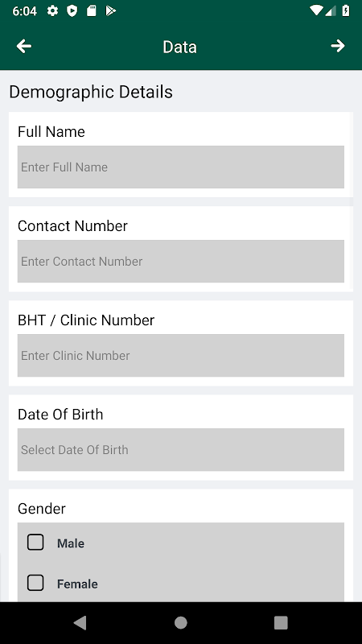
Task: Focus the Enter Clinic Number field
Action: point(180,355)
